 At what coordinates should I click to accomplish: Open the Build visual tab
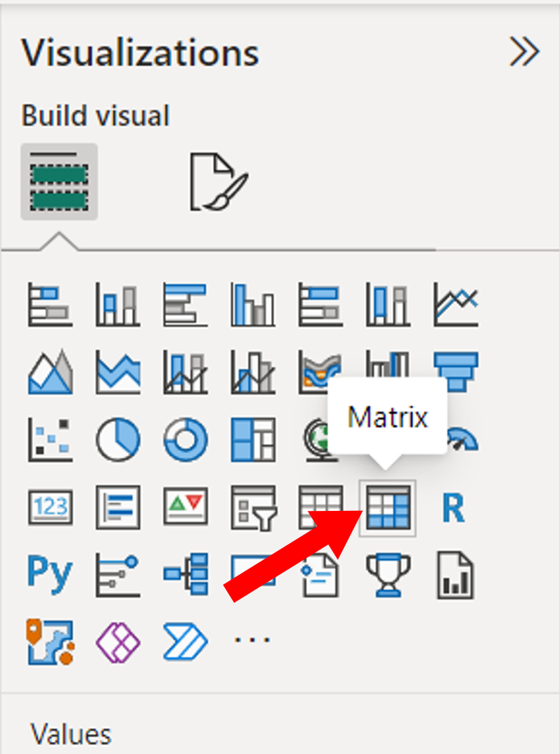pos(59,178)
